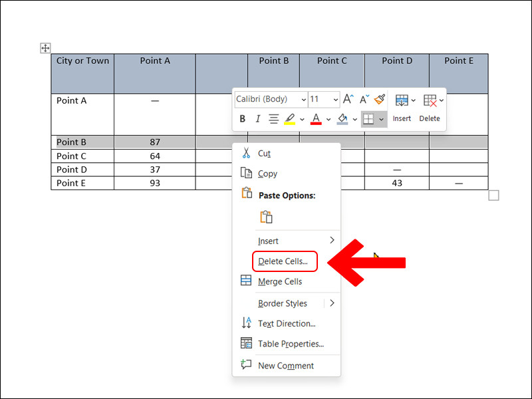This screenshot has width=532, height=399.
Task: Toggle italic formatting
Action: 257,119
